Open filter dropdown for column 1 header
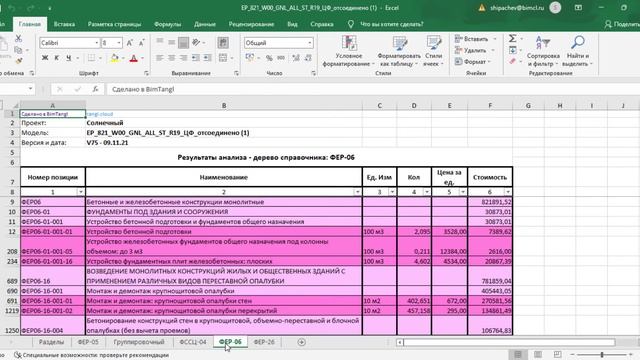 coord(80,192)
